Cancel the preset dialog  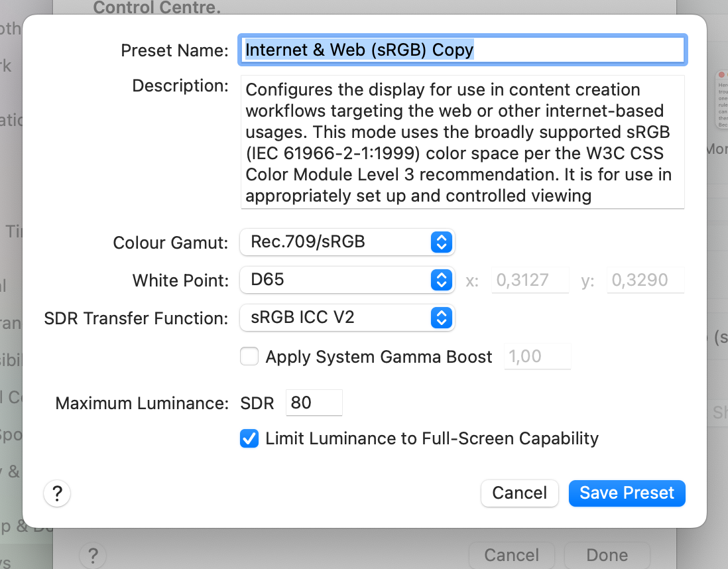tap(519, 493)
